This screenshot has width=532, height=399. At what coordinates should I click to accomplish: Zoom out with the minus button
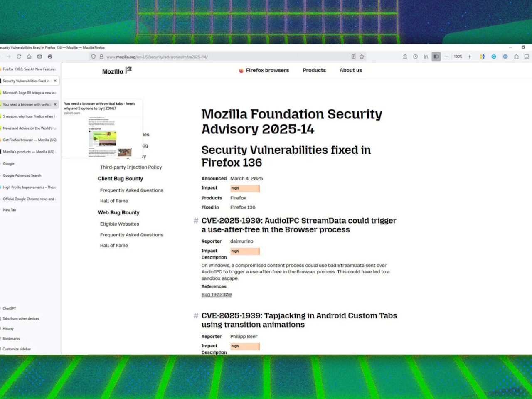coord(446,57)
